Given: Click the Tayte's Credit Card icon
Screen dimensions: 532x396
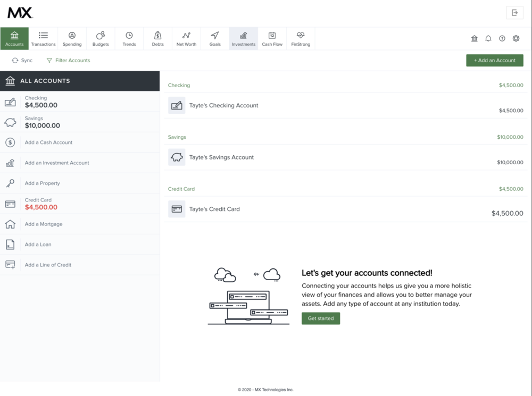Looking at the screenshot, I should point(177,209).
